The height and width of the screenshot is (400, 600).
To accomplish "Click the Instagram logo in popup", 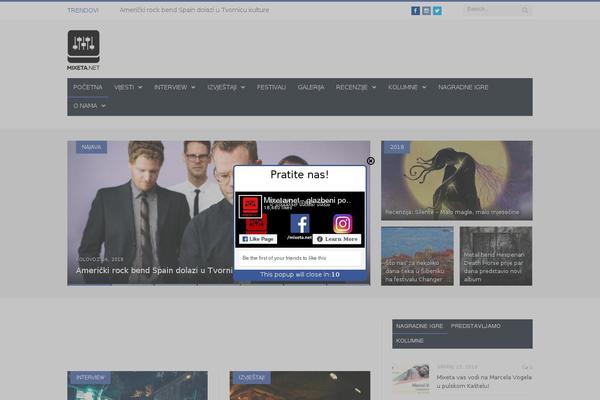I will [x=342, y=224].
